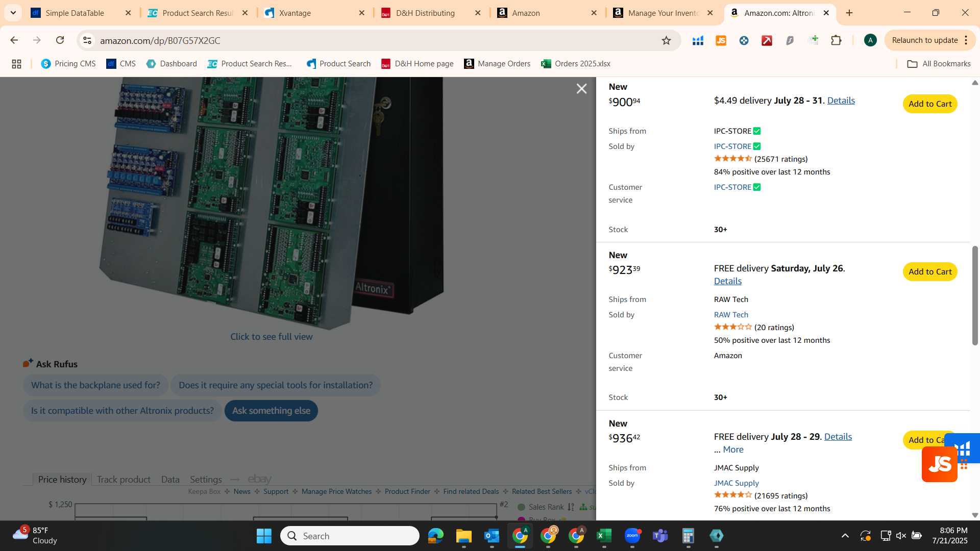
Task: Ask Rufus what the backplane is used for
Action: pyautogui.click(x=95, y=385)
